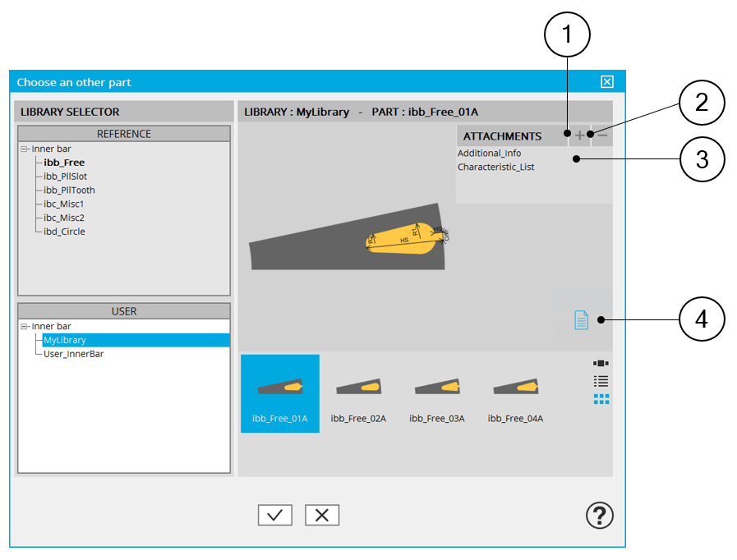
Task: Cancel with the X button
Action: coord(322,515)
